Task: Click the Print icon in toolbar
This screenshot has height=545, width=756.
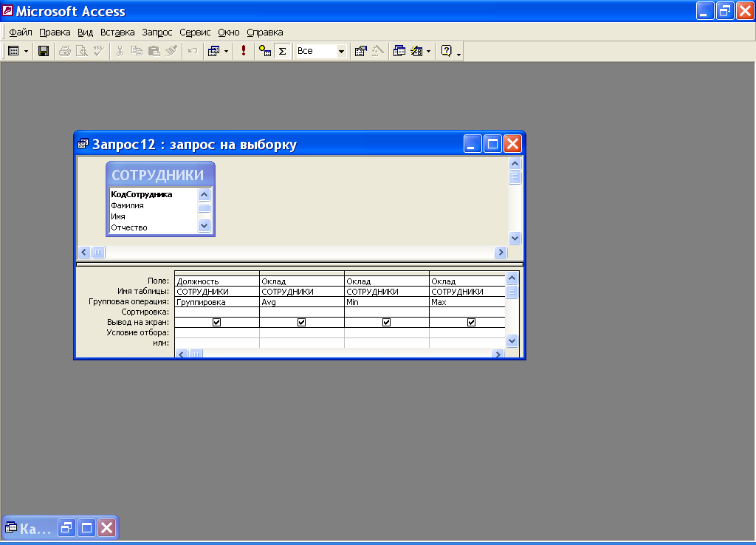Action: pyautogui.click(x=65, y=51)
